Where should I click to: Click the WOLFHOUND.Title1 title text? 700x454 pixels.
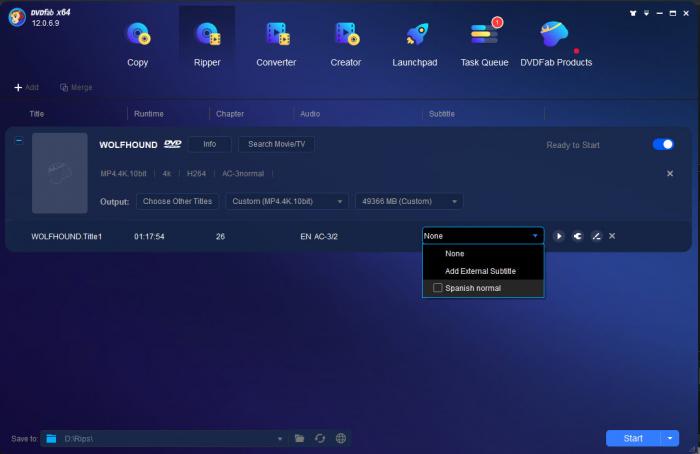point(67,237)
